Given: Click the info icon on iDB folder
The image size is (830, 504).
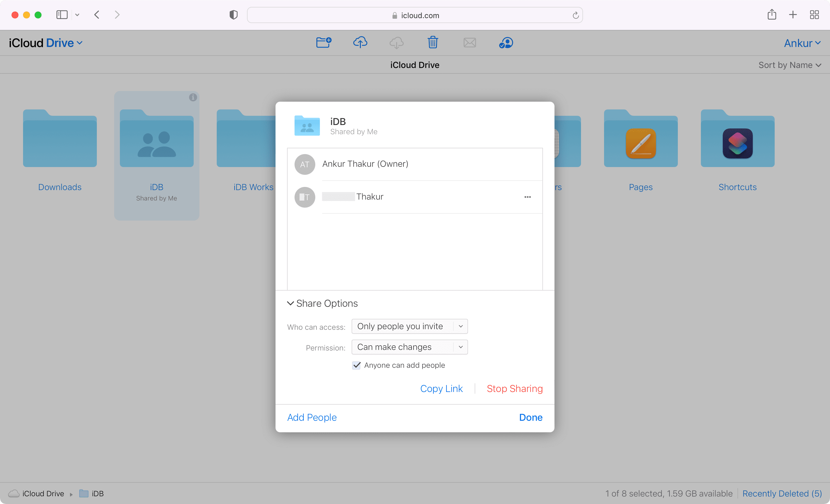Looking at the screenshot, I should pos(193,97).
